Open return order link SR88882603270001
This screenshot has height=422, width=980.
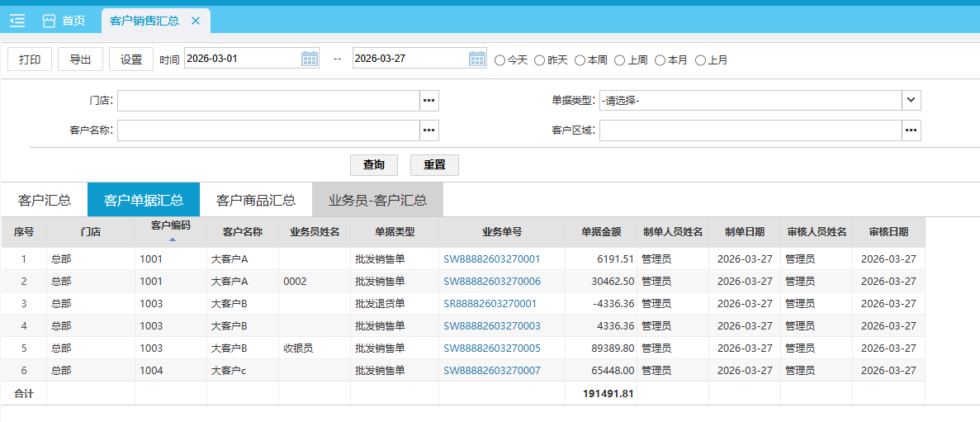(x=490, y=304)
